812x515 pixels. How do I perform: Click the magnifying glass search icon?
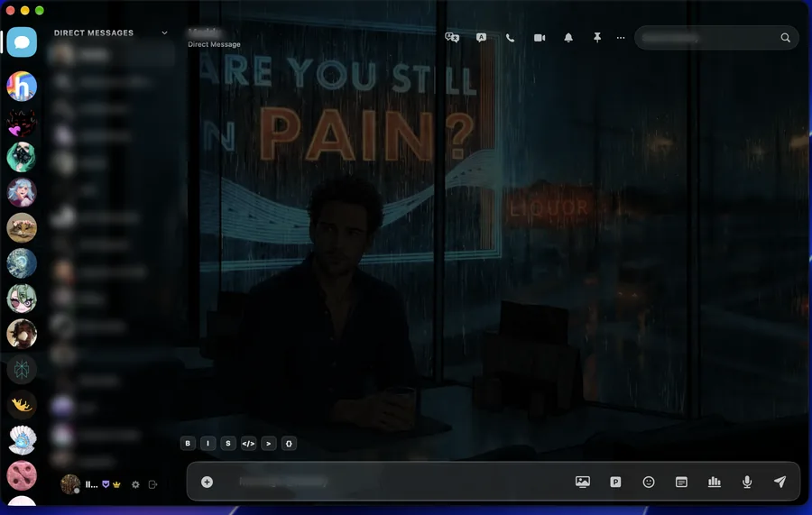pos(786,38)
